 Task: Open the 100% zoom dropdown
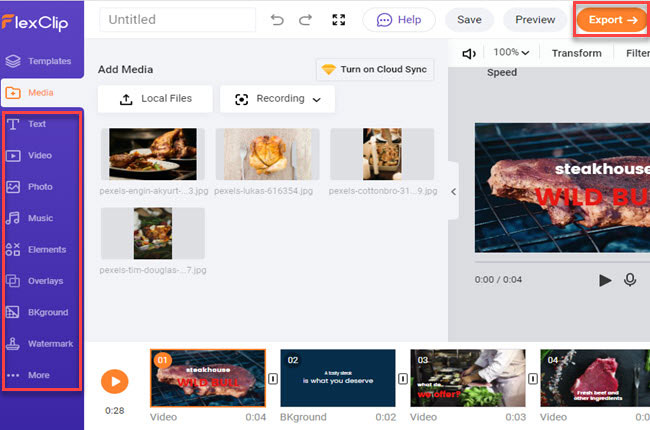pyautogui.click(x=511, y=53)
